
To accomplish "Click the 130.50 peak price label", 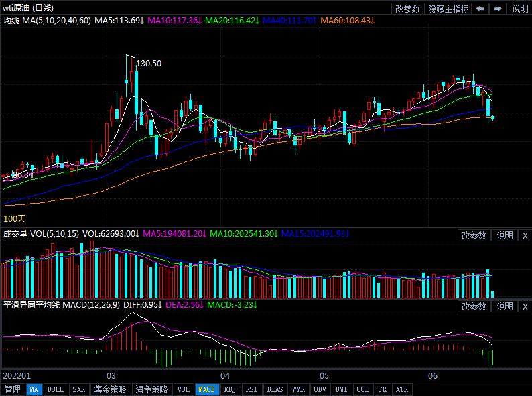I will pyautogui.click(x=149, y=64).
